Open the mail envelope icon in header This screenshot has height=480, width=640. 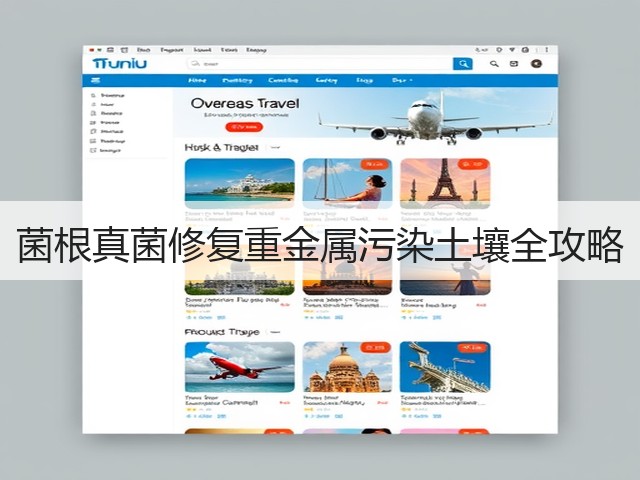[x=514, y=64]
